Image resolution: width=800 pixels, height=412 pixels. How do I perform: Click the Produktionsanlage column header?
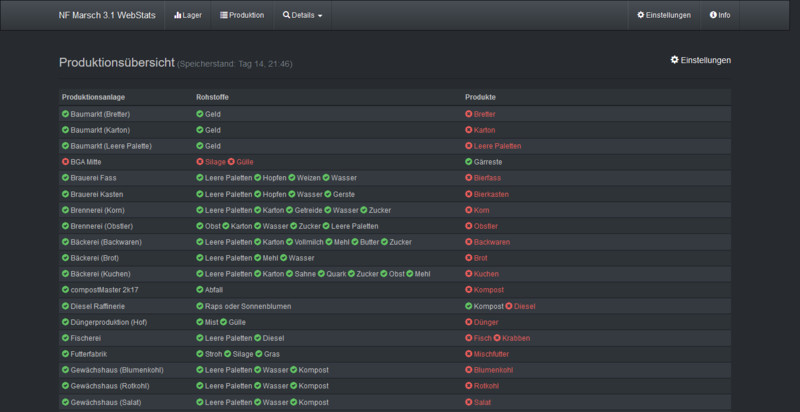[x=93, y=97]
